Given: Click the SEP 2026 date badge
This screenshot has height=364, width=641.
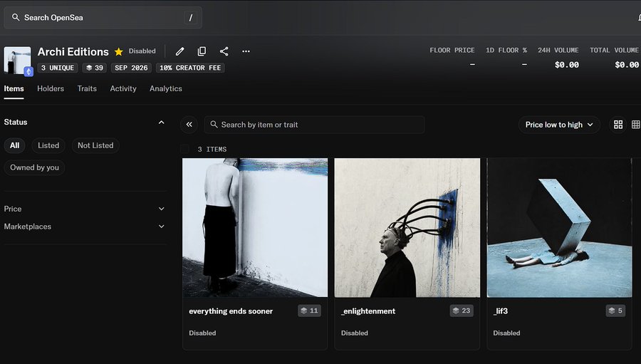Looking at the screenshot, I should (131, 68).
